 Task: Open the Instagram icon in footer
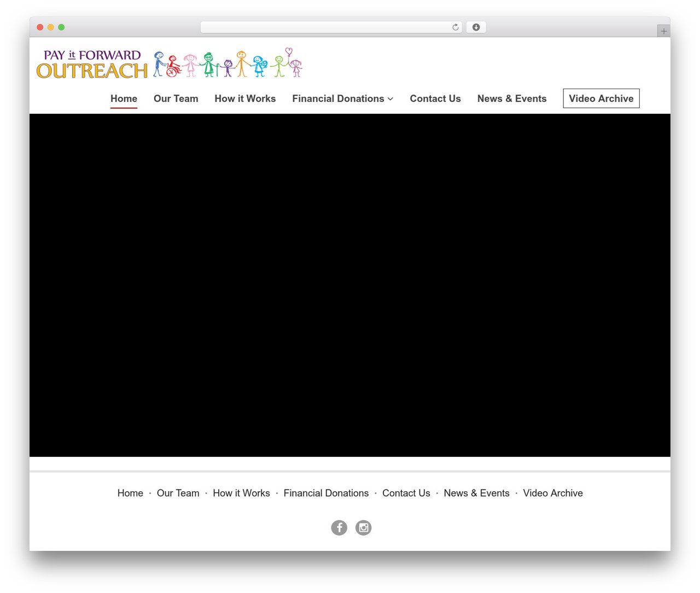[x=364, y=527]
